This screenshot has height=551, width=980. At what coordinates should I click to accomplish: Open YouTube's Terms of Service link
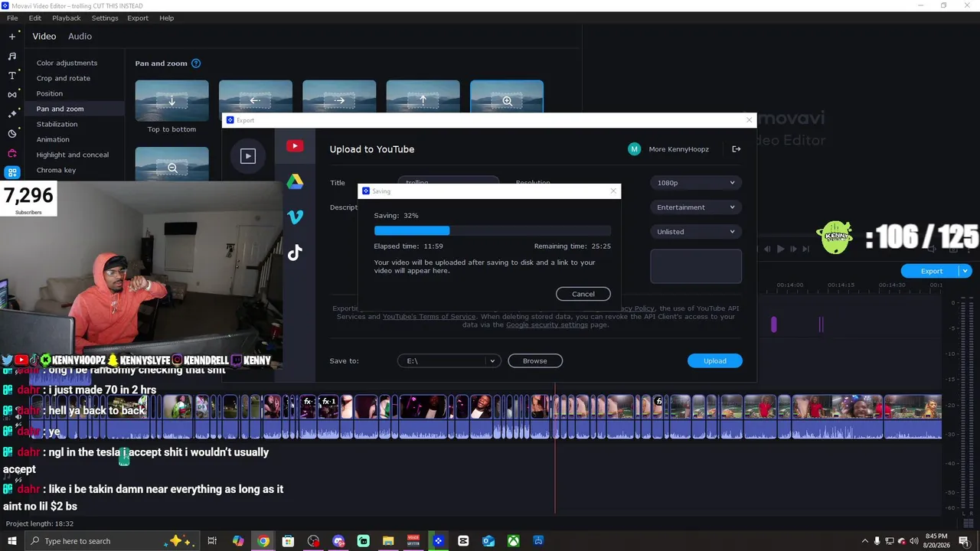point(429,317)
